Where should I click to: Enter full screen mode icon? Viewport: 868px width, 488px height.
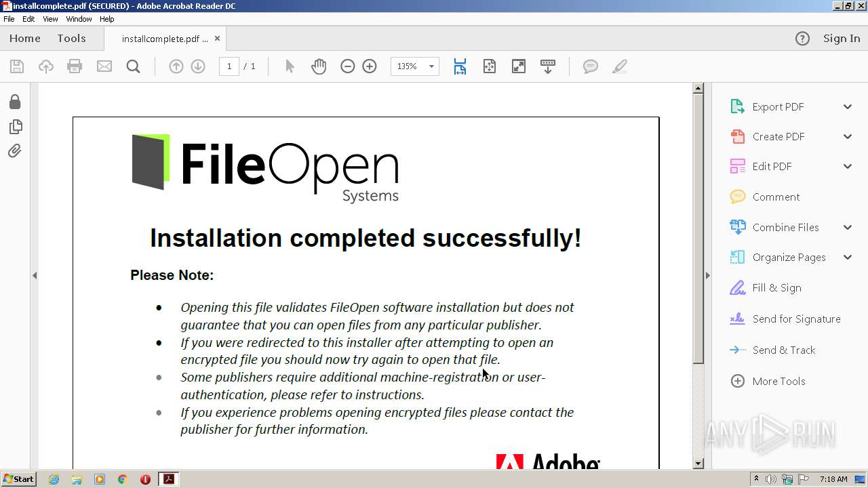point(519,66)
